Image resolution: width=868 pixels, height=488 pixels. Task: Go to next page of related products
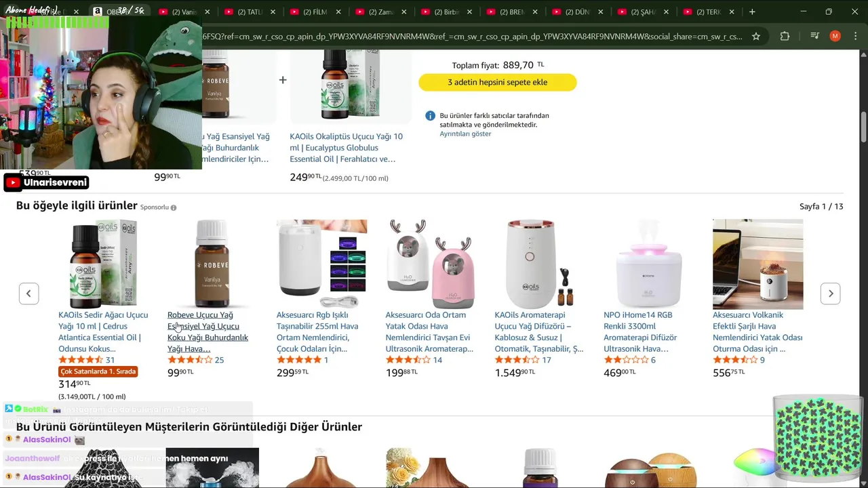point(831,293)
